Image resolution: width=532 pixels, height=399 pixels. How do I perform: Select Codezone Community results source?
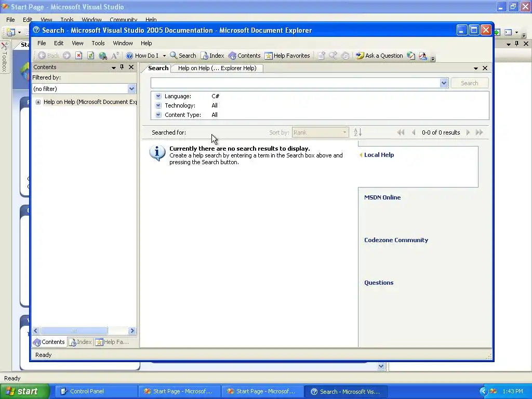[x=396, y=240]
